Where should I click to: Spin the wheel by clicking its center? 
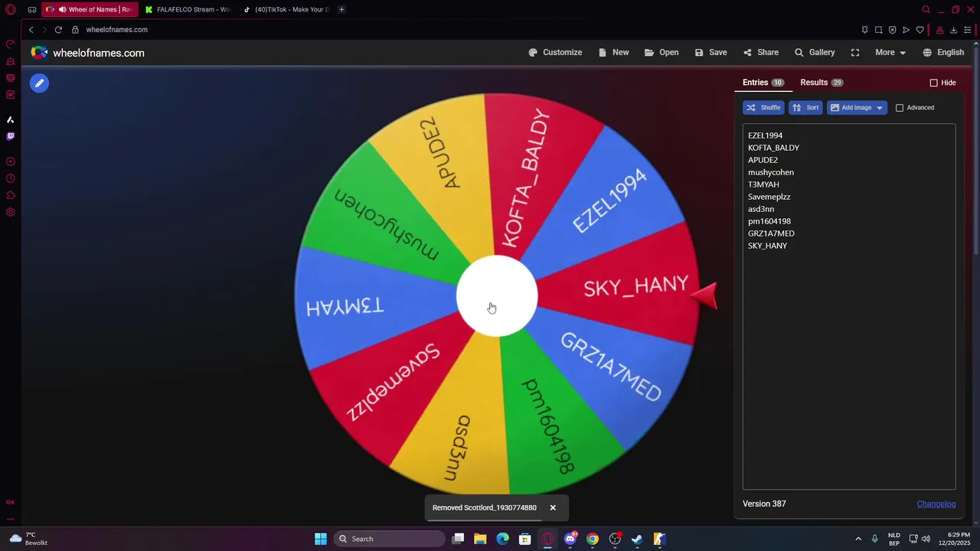click(497, 296)
